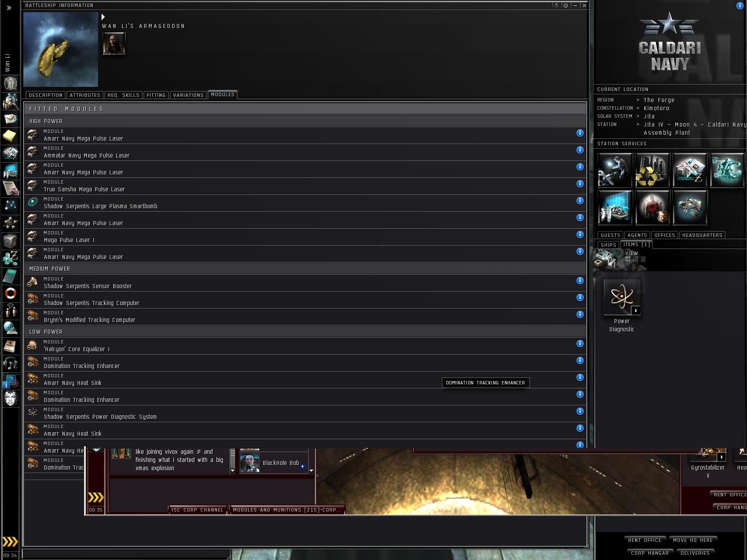The width and height of the screenshot is (747, 560).
Task: Open the Bounty Office station service
Action: [652, 207]
